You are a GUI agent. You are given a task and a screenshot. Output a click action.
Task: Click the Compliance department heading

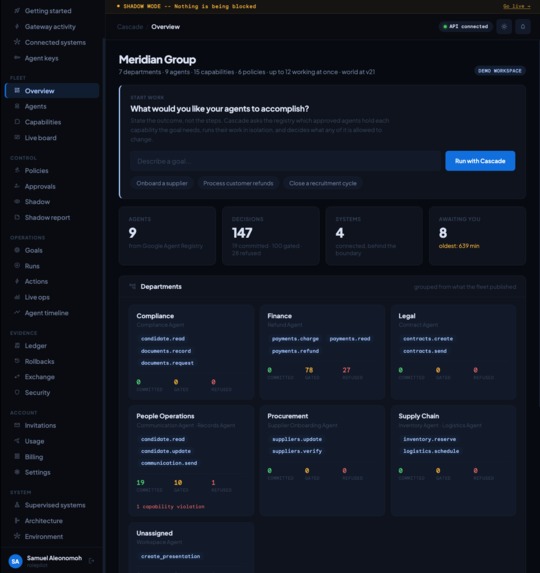155,316
